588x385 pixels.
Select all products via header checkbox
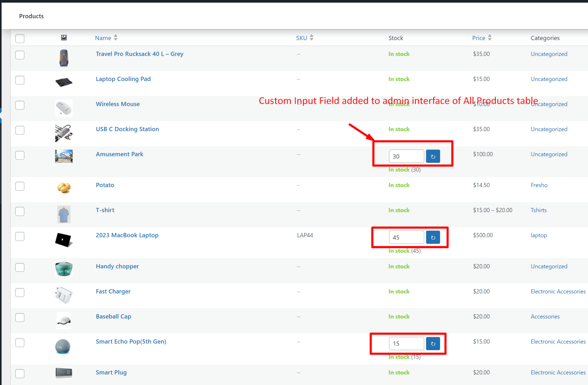[x=20, y=39]
